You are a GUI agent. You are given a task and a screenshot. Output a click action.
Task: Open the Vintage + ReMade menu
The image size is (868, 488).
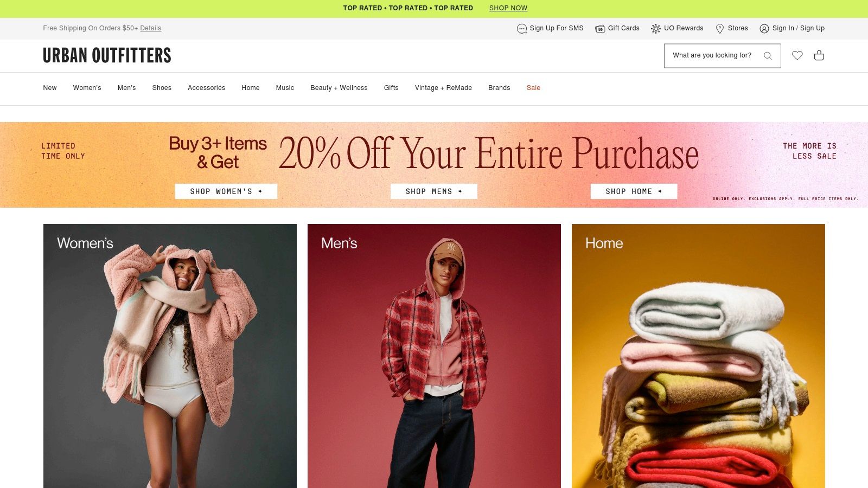click(x=443, y=88)
